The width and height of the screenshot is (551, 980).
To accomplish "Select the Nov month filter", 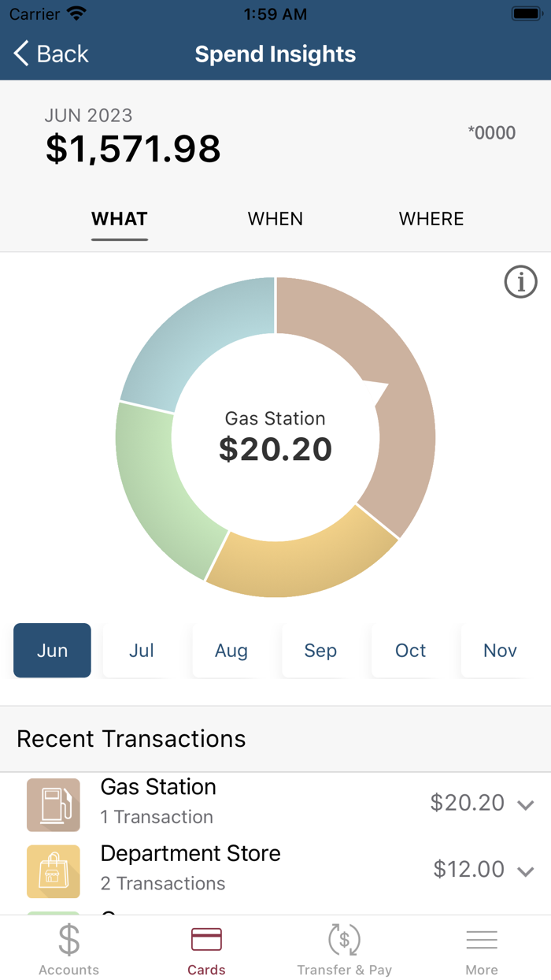I will tap(500, 651).
